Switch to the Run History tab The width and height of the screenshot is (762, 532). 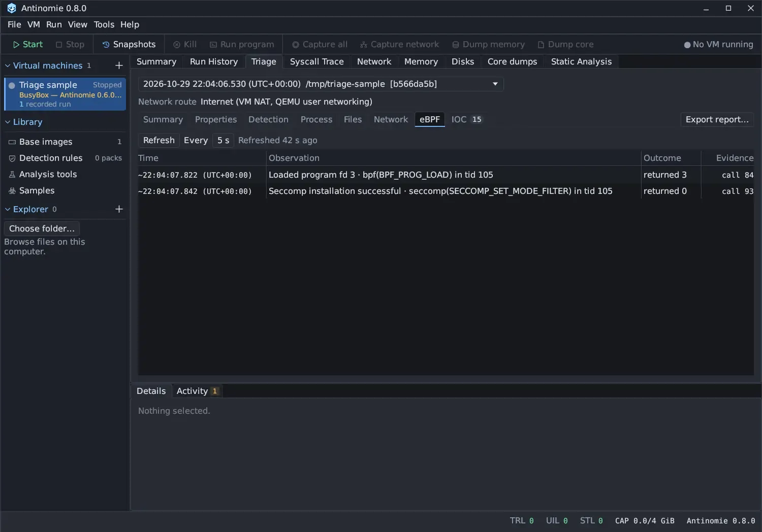click(x=214, y=61)
